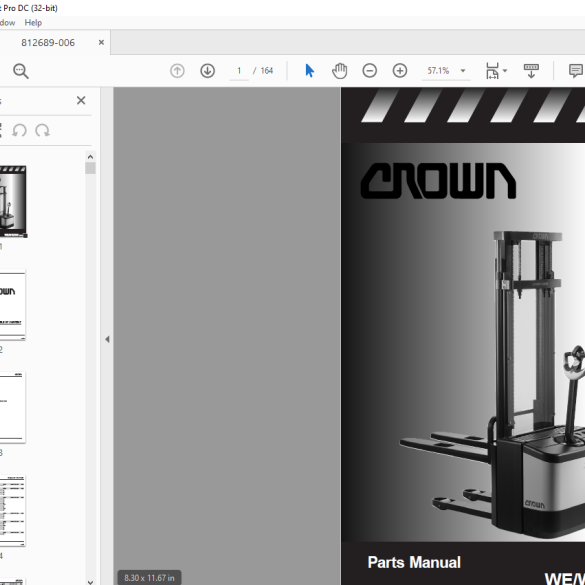
Task: Close the page thumbnails panel
Action: [81, 100]
